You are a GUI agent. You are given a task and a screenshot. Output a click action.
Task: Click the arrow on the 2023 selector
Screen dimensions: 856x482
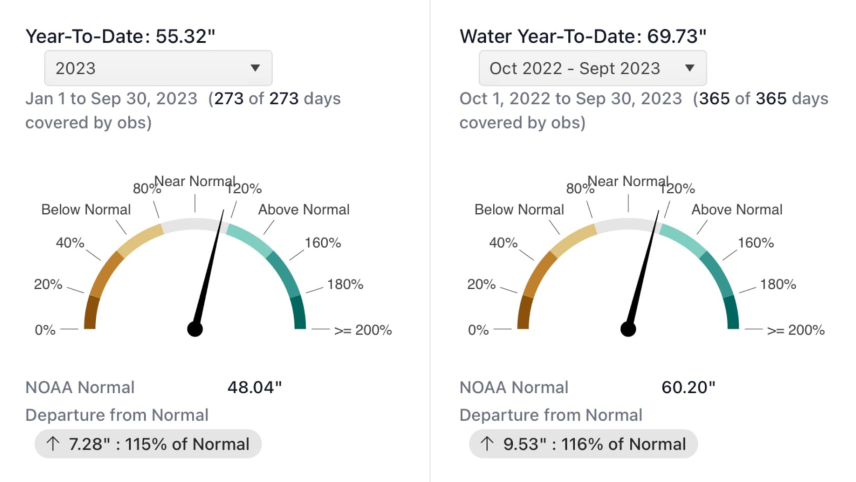pyautogui.click(x=255, y=68)
